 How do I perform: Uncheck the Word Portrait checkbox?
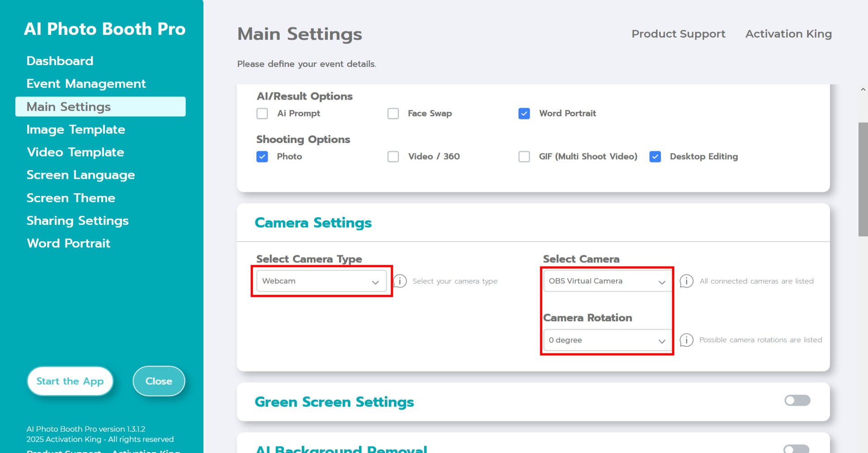tap(524, 114)
